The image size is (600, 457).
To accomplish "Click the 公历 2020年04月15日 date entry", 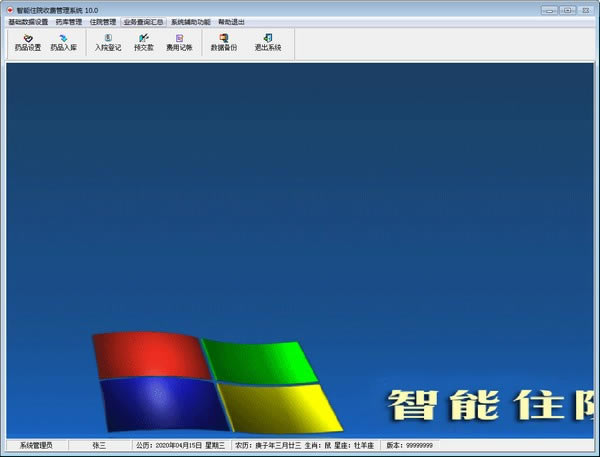I will click(x=181, y=446).
